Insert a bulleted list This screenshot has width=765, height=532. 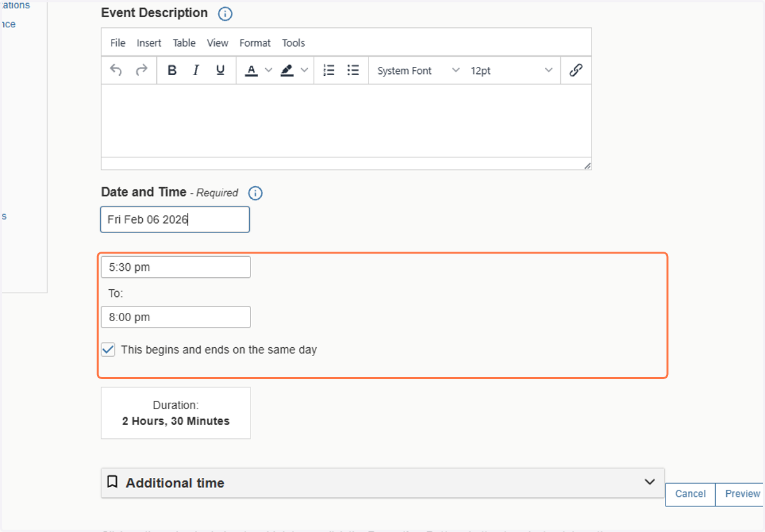coord(353,70)
